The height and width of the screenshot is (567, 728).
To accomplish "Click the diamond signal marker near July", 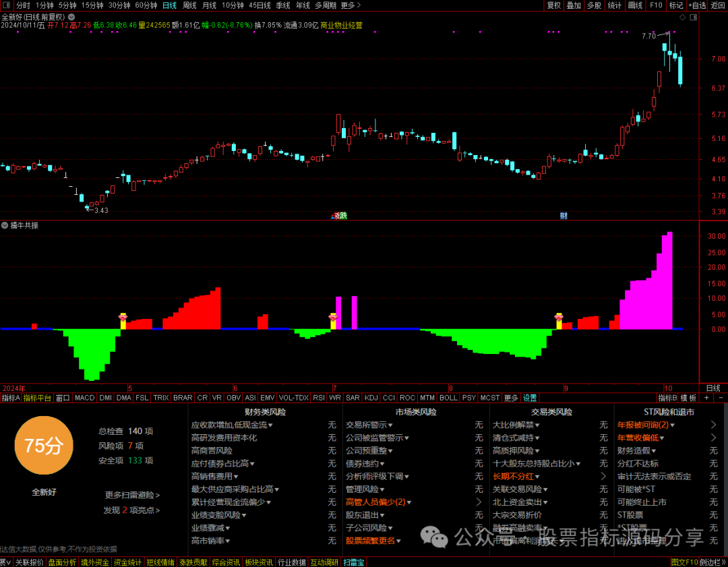I will point(333,317).
